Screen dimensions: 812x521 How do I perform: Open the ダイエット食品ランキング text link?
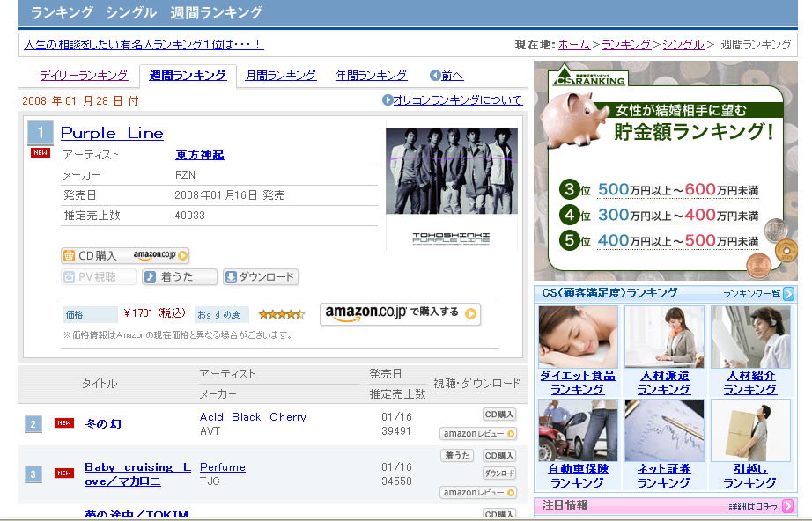tap(578, 382)
